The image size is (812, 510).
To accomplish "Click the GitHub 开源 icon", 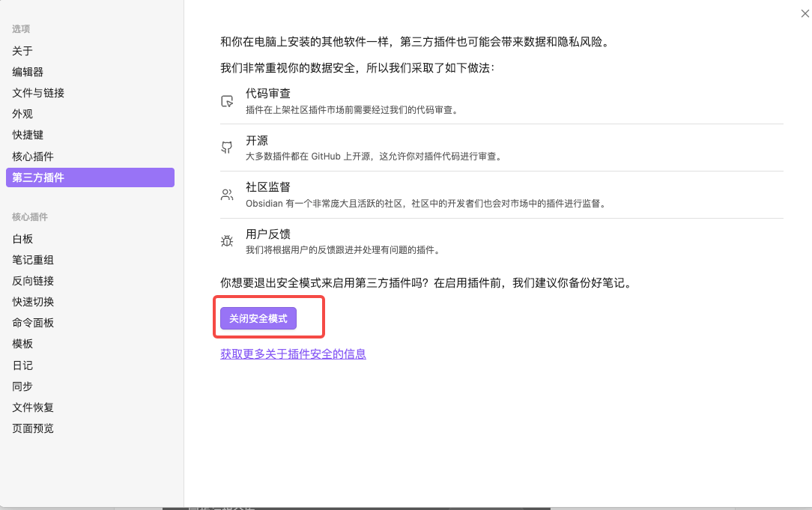I will [226, 147].
